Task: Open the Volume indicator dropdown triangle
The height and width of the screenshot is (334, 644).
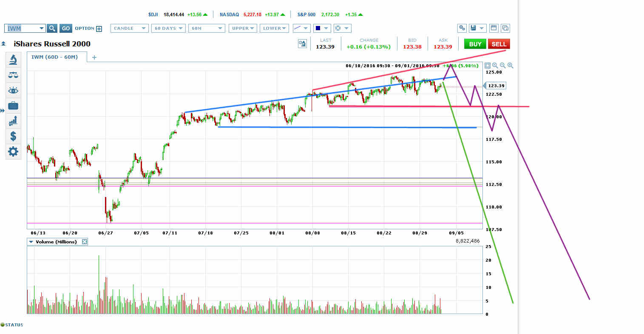Action: pos(31,242)
